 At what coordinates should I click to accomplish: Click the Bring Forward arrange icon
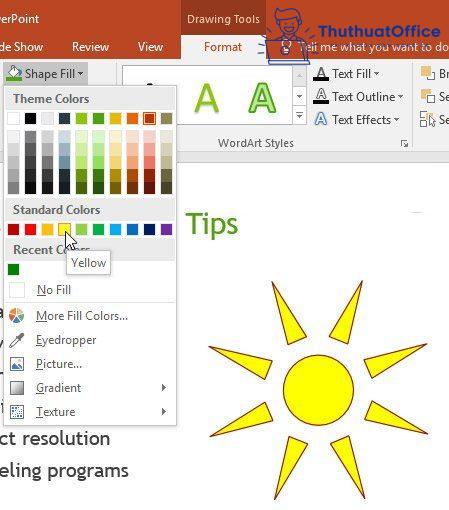point(428,73)
